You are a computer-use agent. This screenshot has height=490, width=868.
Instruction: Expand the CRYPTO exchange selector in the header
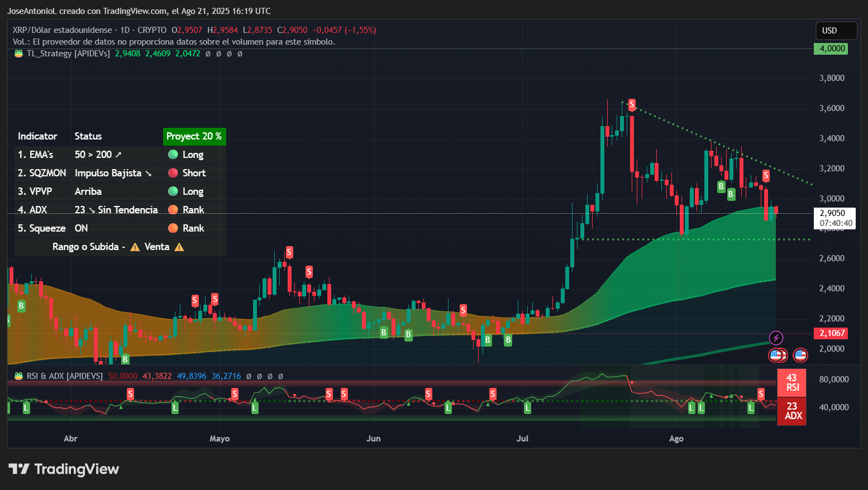tap(151, 30)
